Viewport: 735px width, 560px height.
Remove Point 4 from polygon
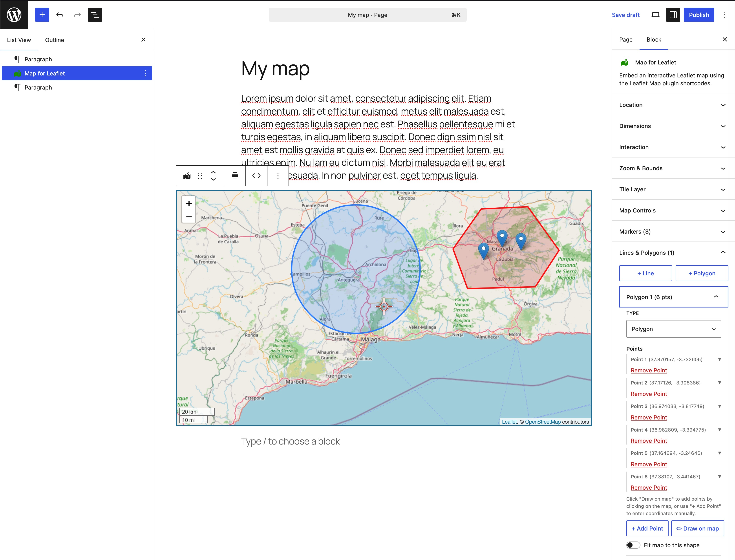pyautogui.click(x=649, y=441)
